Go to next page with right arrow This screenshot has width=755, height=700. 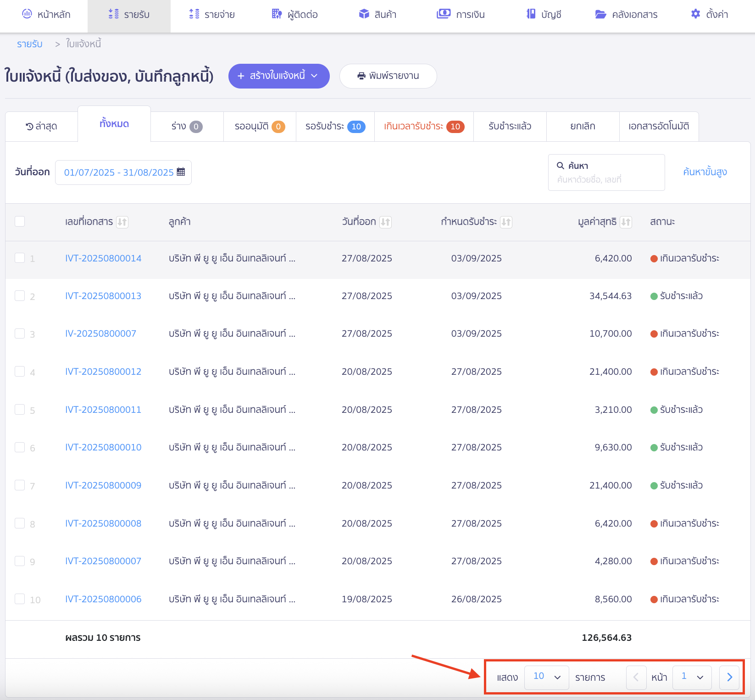(x=729, y=677)
